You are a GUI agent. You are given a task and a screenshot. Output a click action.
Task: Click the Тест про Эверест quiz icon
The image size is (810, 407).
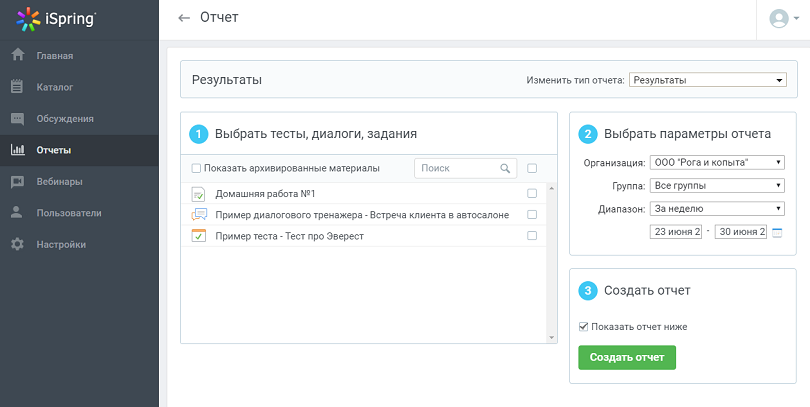tap(198, 236)
